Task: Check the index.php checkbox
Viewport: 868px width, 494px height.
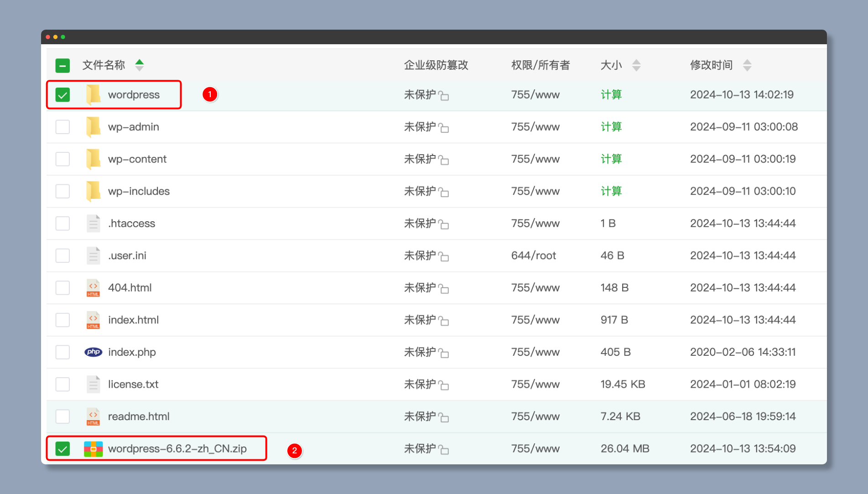Action: 62,352
